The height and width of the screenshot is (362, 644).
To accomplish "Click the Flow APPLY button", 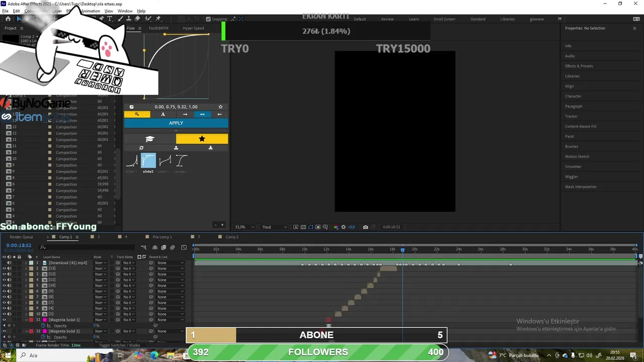I will (176, 123).
